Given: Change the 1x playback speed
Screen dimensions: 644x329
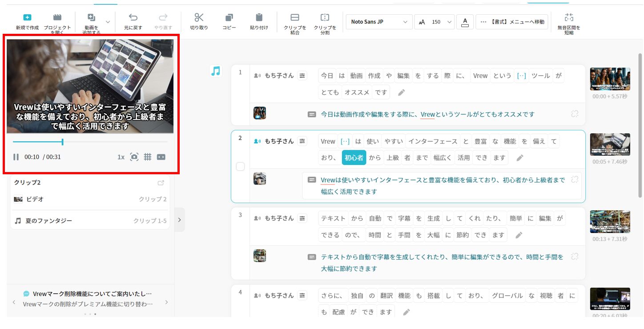Looking at the screenshot, I should (x=121, y=157).
